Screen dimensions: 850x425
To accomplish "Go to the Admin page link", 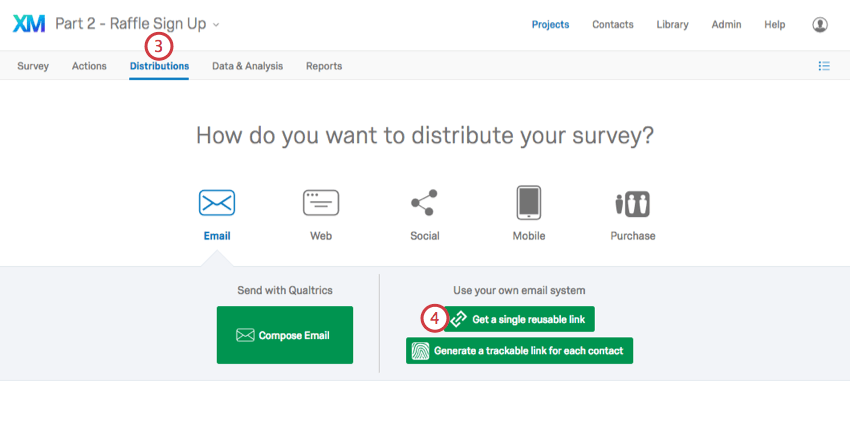I will pos(726,24).
